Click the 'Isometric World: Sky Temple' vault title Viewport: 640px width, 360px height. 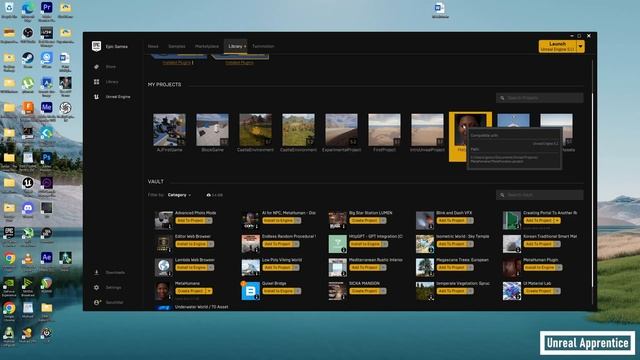[462, 236]
